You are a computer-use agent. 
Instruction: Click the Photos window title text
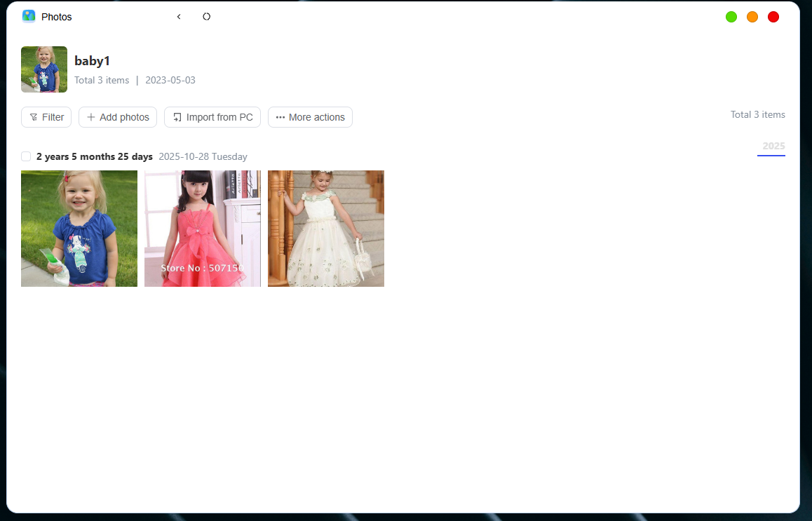click(x=56, y=17)
